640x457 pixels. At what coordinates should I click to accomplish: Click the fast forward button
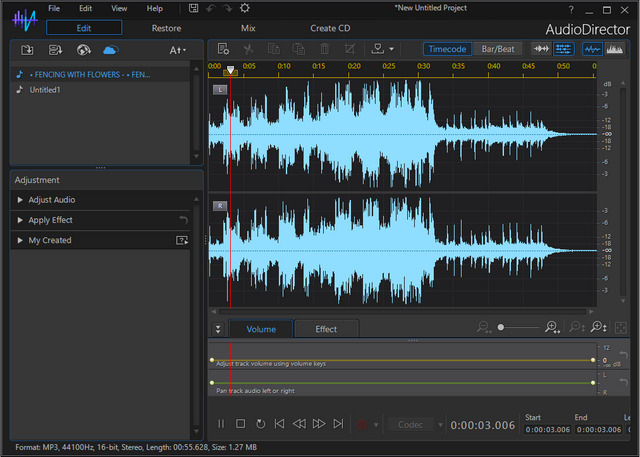click(319, 424)
